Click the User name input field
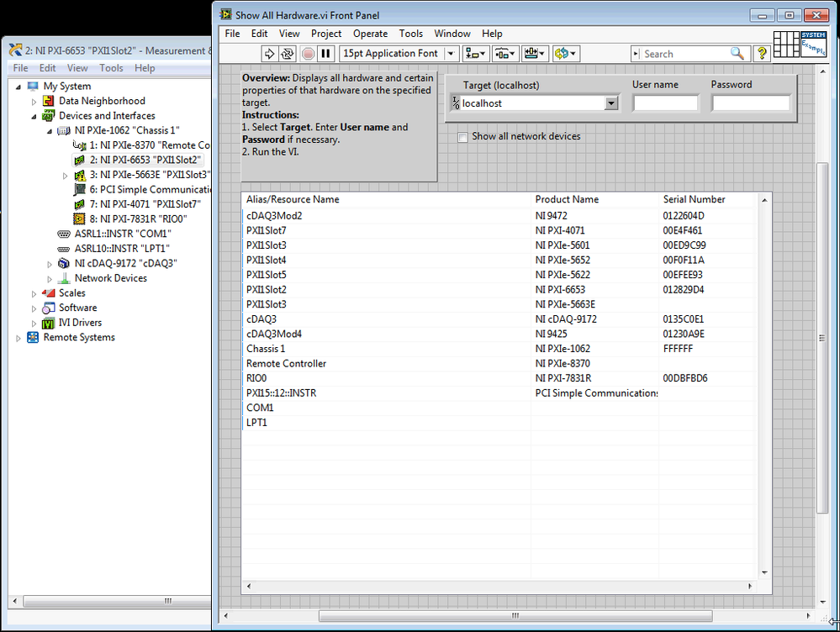Image resolution: width=840 pixels, height=632 pixels. (x=665, y=103)
